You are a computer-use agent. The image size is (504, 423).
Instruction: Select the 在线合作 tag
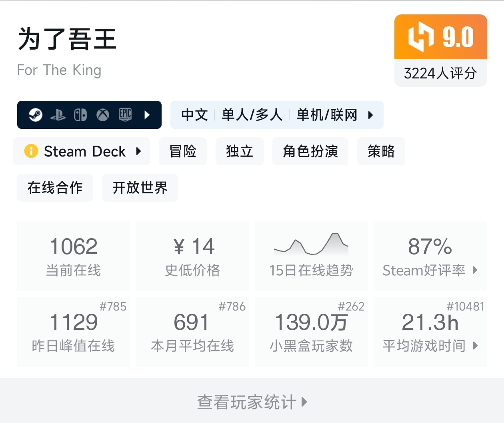[x=55, y=188]
